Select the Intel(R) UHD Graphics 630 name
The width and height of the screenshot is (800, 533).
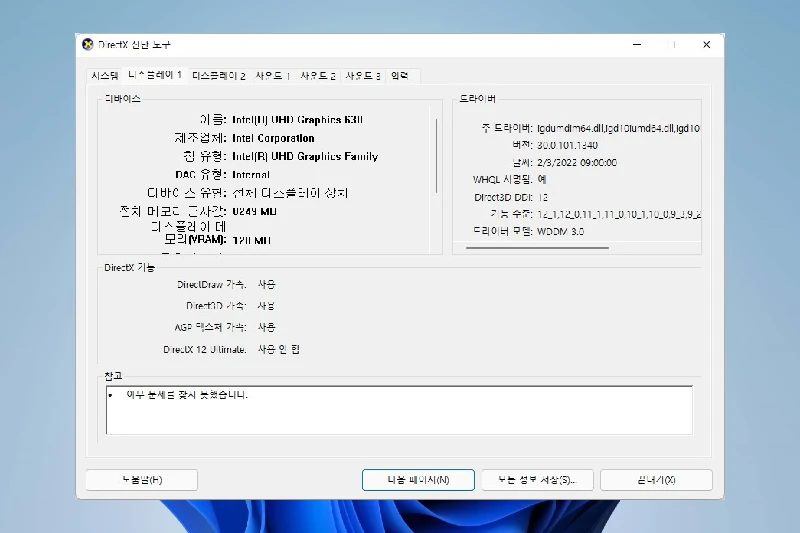tap(297, 120)
